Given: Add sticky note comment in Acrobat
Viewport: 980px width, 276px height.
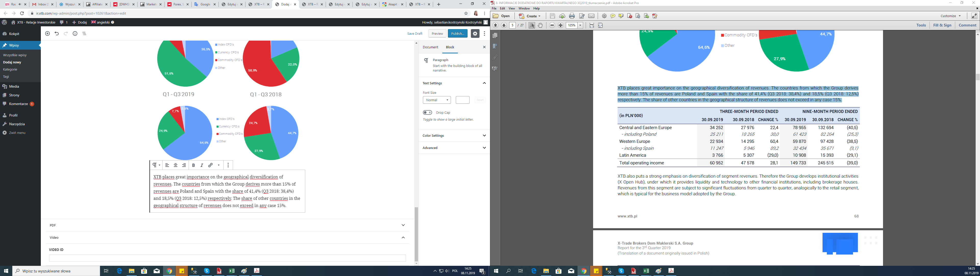Looking at the screenshot, I should pos(612,16).
